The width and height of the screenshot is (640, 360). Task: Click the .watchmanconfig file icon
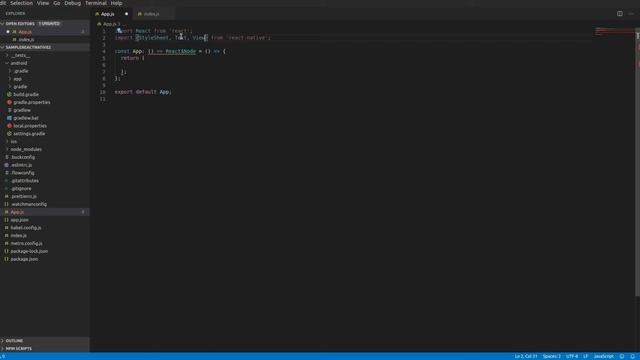point(7,204)
